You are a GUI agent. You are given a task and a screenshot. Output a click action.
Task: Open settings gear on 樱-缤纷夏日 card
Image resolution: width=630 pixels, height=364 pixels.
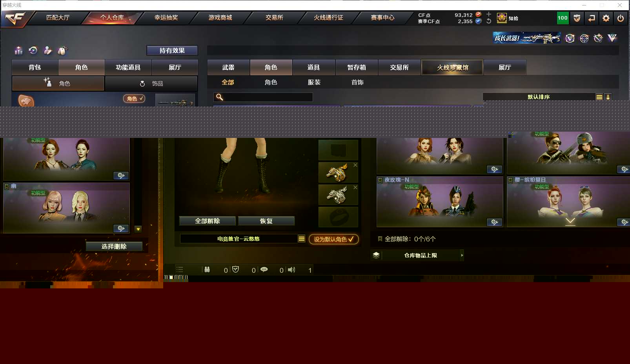(x=624, y=222)
